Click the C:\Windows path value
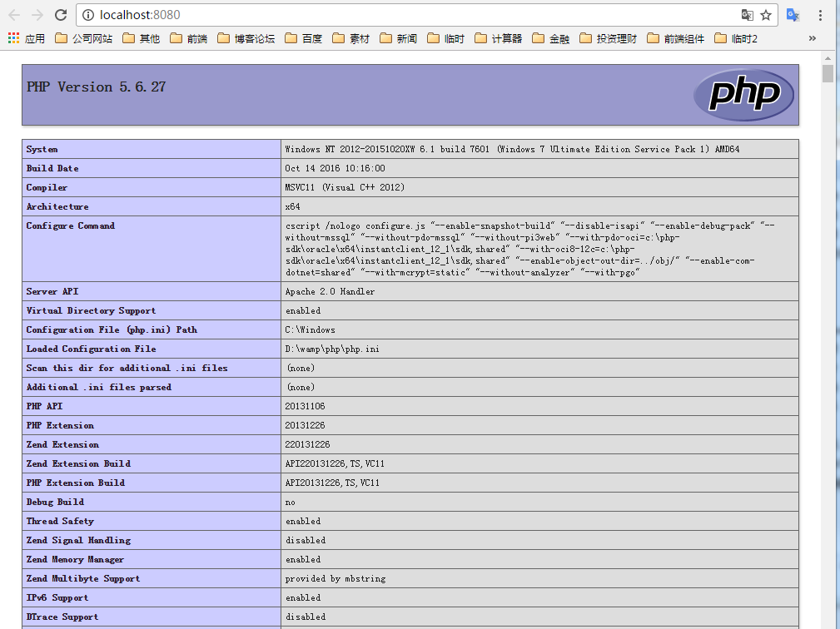Image resolution: width=840 pixels, height=629 pixels. click(311, 329)
